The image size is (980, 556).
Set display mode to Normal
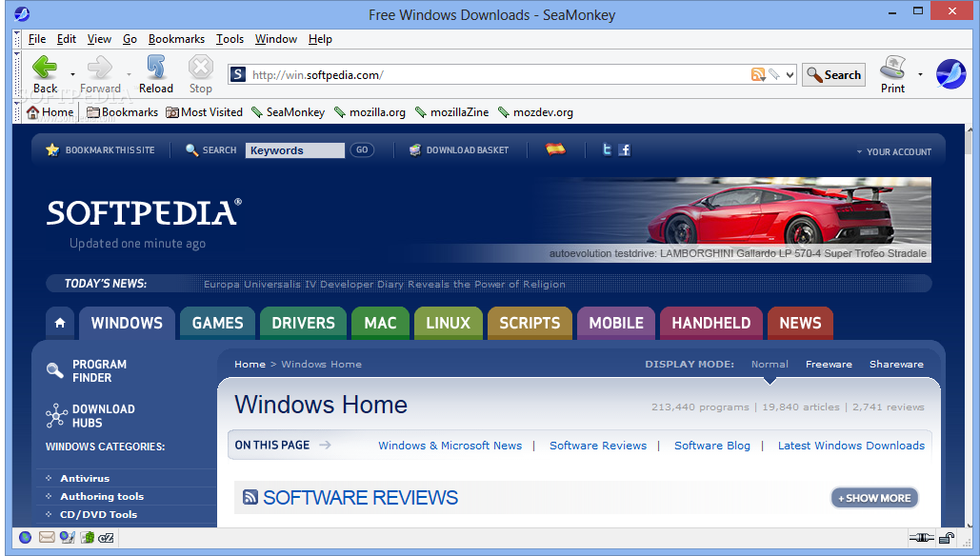click(770, 365)
